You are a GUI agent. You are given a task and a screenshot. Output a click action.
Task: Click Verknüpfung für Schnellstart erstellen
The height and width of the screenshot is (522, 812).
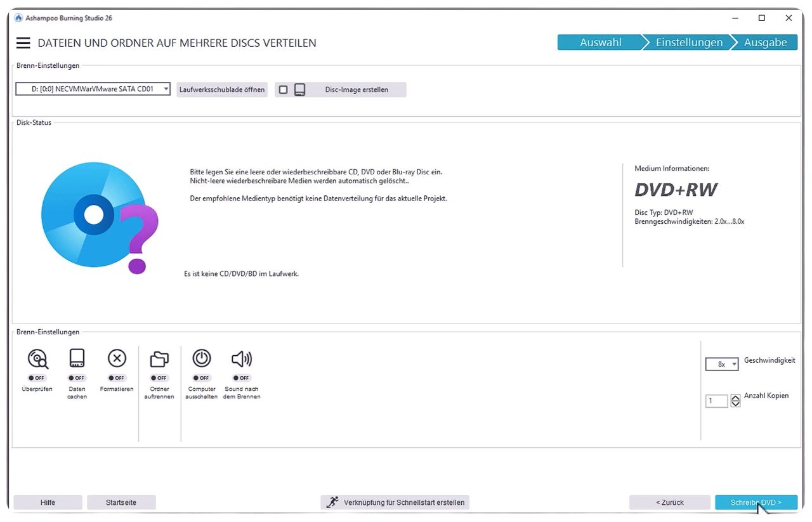[396, 502]
